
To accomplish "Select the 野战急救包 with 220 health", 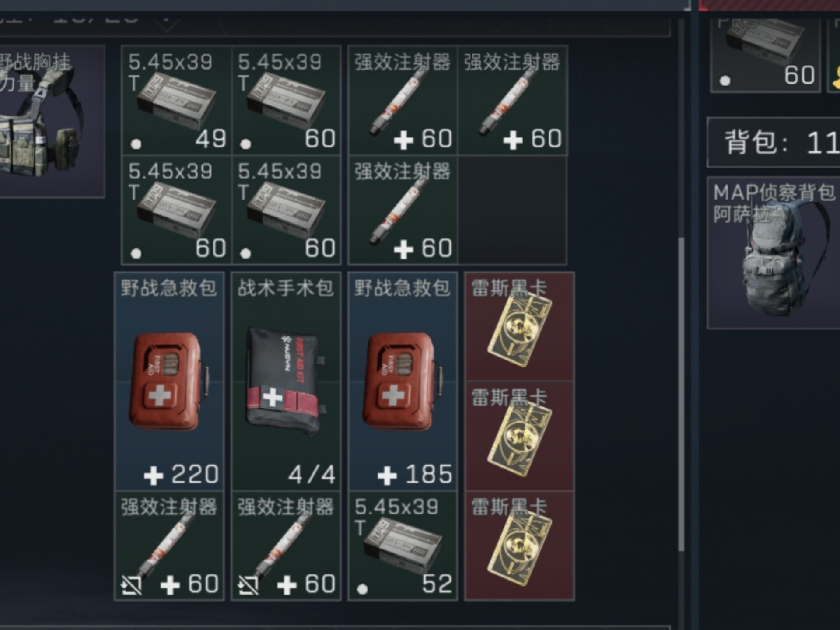I will point(169,381).
